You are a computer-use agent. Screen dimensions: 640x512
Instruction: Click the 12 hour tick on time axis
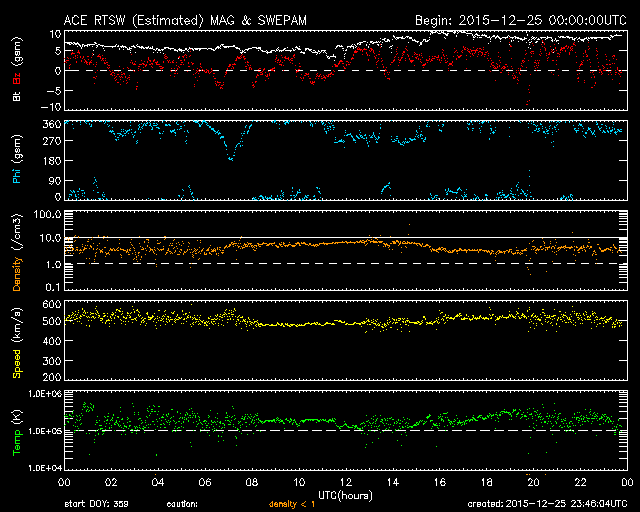(x=344, y=483)
